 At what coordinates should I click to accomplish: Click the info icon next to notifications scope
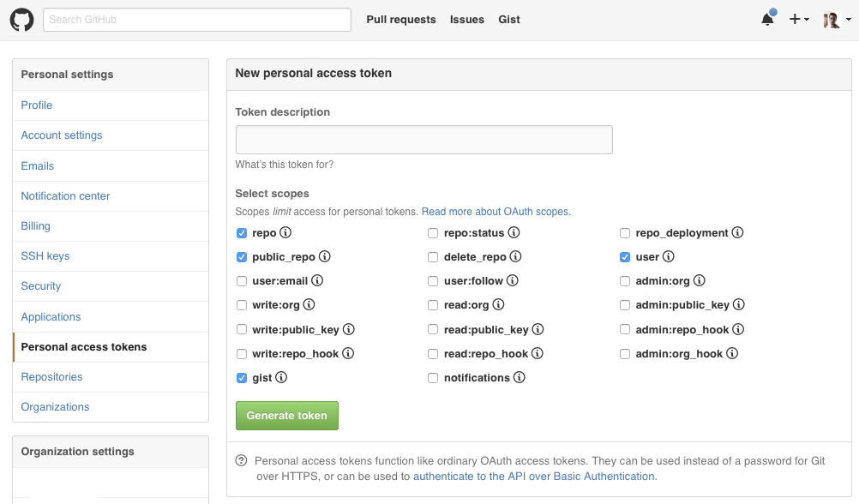[520, 377]
